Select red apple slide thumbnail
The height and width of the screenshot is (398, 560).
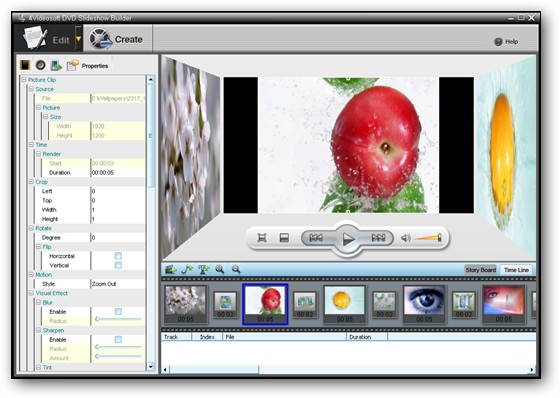point(265,304)
